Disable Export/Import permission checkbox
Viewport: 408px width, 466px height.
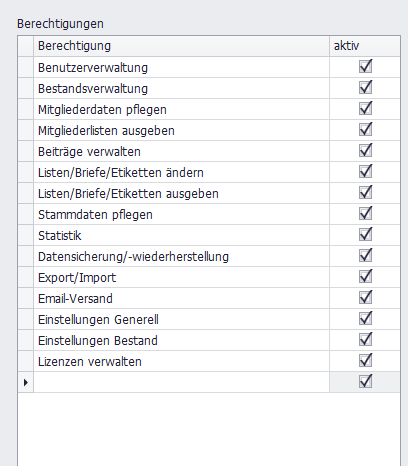coord(365,277)
